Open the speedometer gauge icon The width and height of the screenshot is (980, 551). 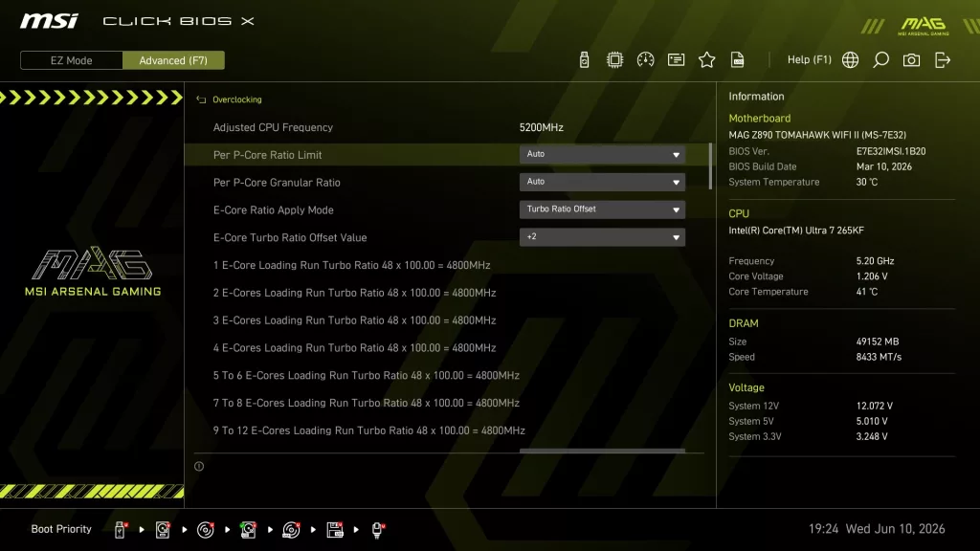click(646, 60)
